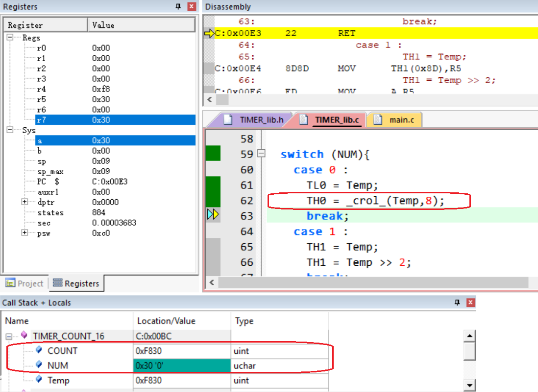
Task: Click the uchar type cell for NUM
Action: click(280, 366)
